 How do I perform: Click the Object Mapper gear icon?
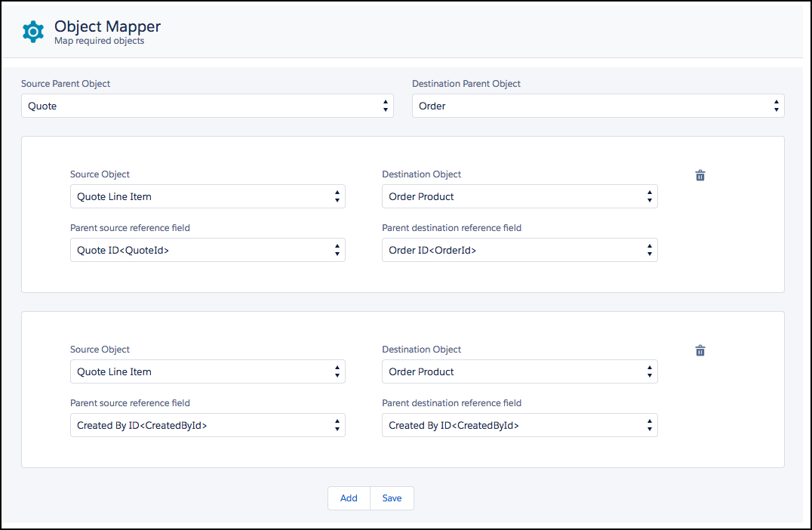tap(33, 32)
